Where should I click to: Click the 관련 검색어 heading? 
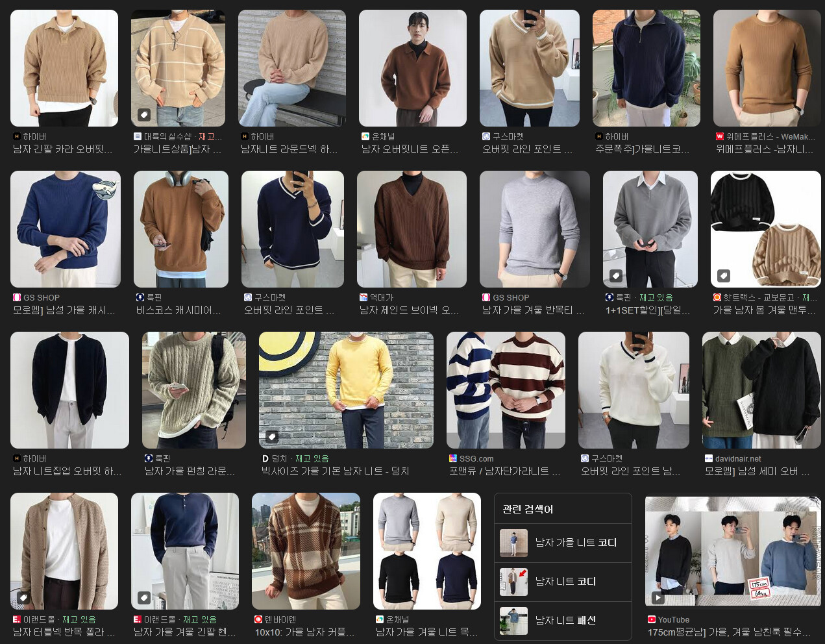click(x=528, y=509)
